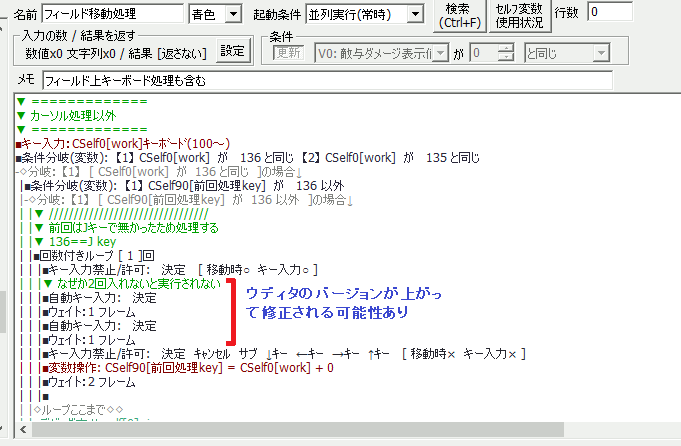Select the 条件分岐 CSelf90[前回処理key] が 136 以外 line

[184, 186]
